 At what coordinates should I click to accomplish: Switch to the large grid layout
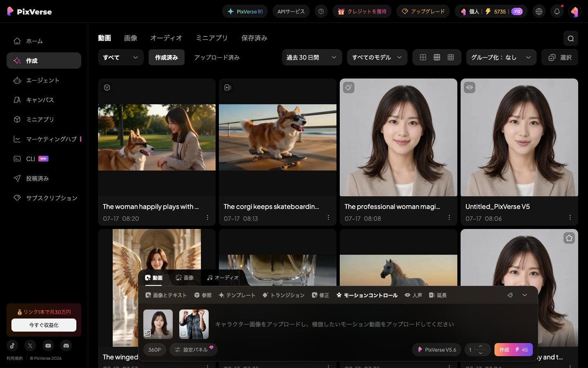423,57
